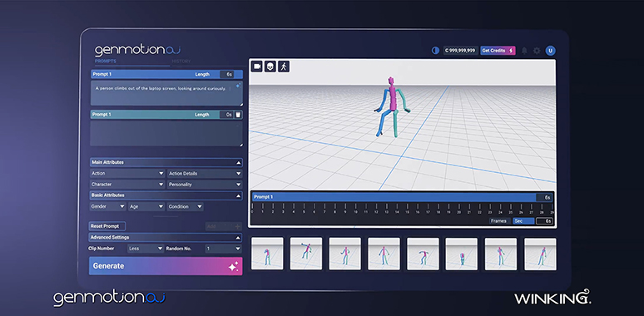
Task: Open the notifications bell icon
Action: click(524, 51)
